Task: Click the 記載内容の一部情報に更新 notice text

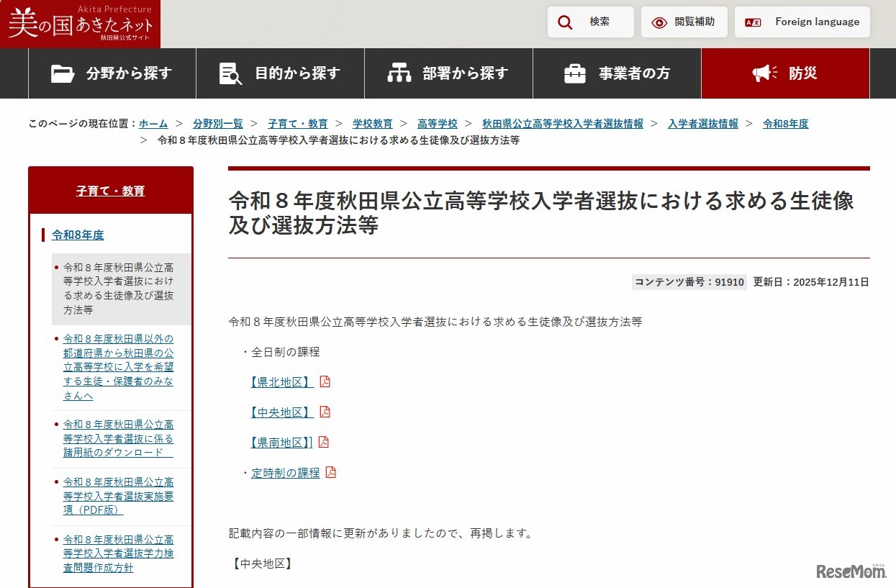Action: coord(381,533)
